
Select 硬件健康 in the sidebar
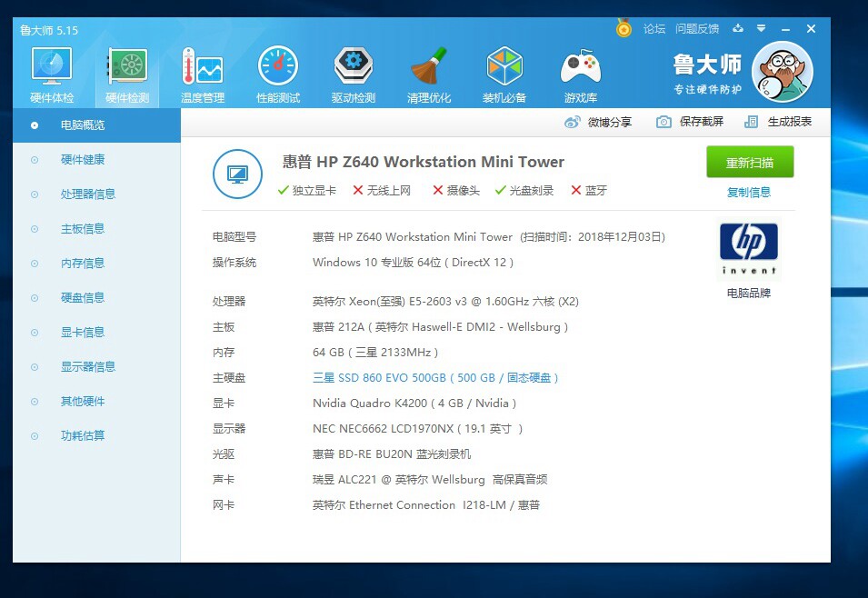[x=97, y=159]
